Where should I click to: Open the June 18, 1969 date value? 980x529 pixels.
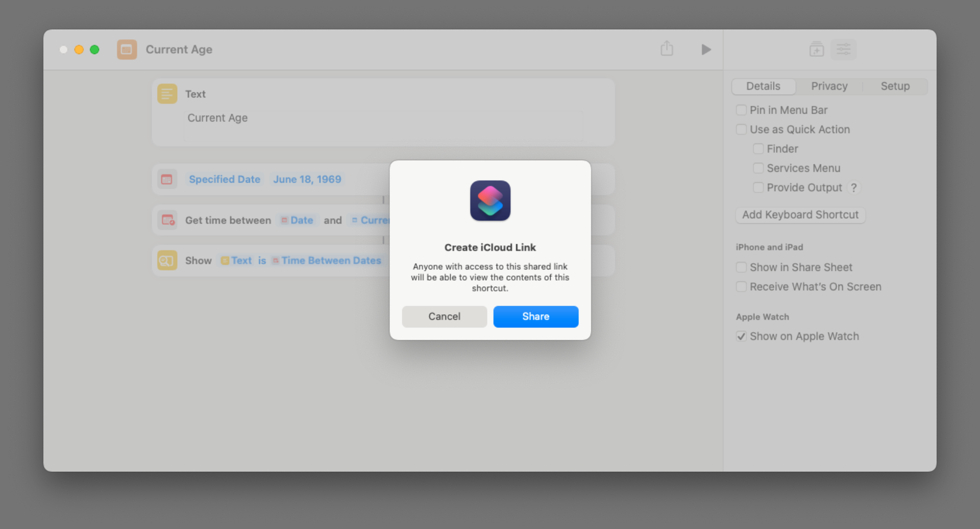tap(307, 180)
